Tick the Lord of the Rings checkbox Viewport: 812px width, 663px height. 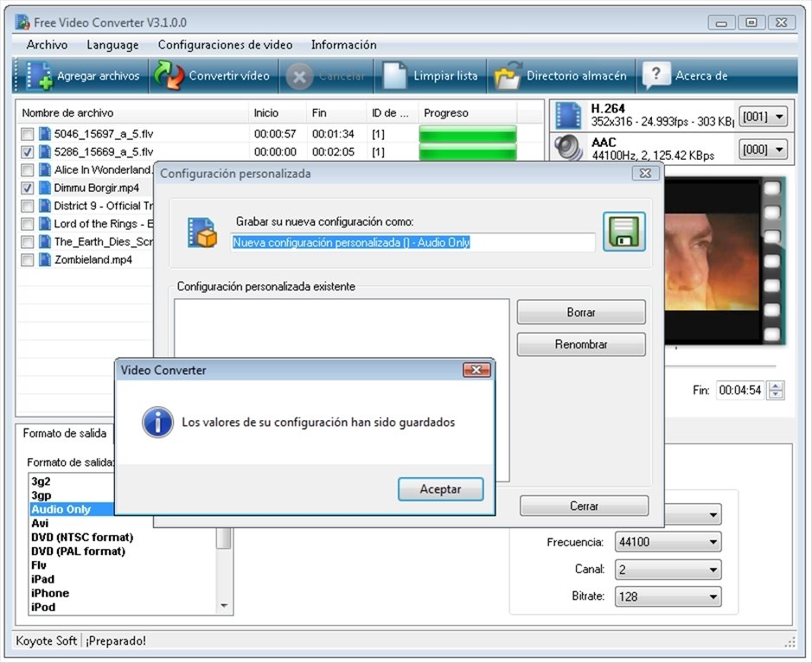point(28,224)
